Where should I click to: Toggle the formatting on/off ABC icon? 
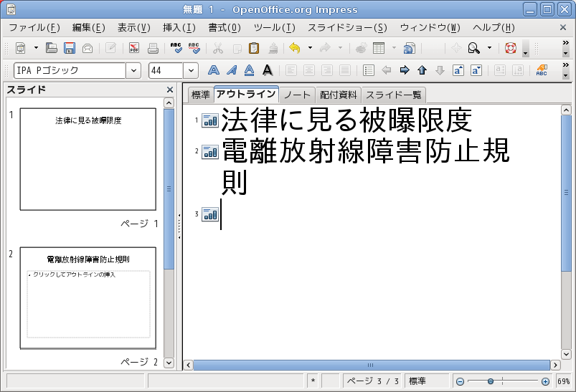pos(542,70)
